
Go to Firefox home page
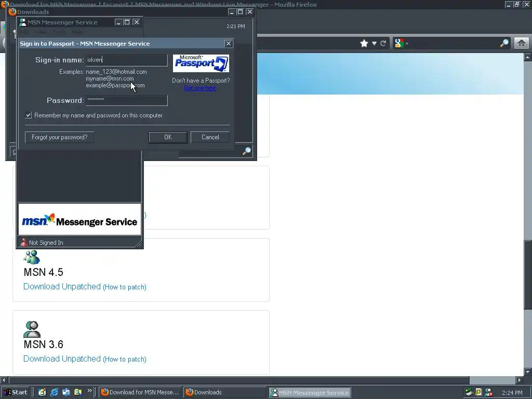(522, 44)
